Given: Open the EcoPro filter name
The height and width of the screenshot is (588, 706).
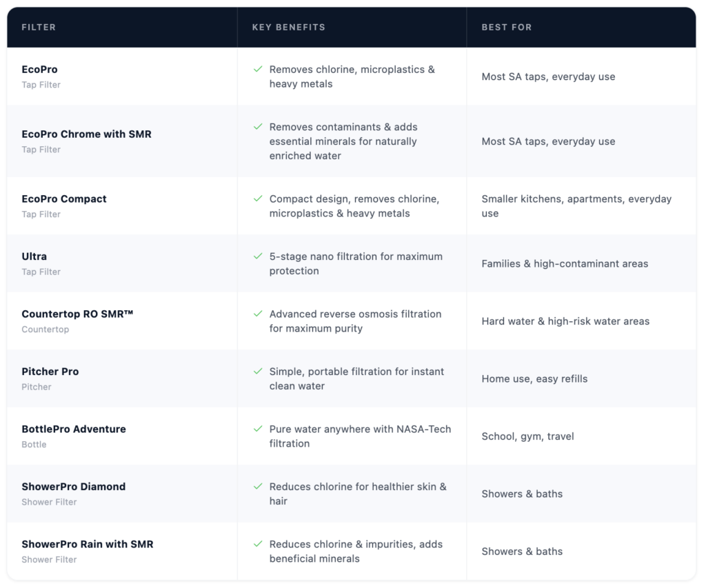Looking at the screenshot, I should tap(39, 70).
